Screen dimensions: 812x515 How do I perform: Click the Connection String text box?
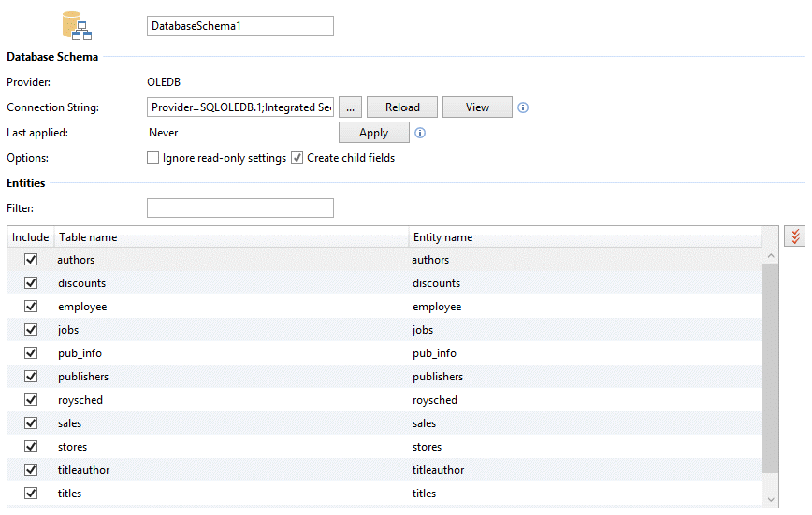tap(240, 107)
